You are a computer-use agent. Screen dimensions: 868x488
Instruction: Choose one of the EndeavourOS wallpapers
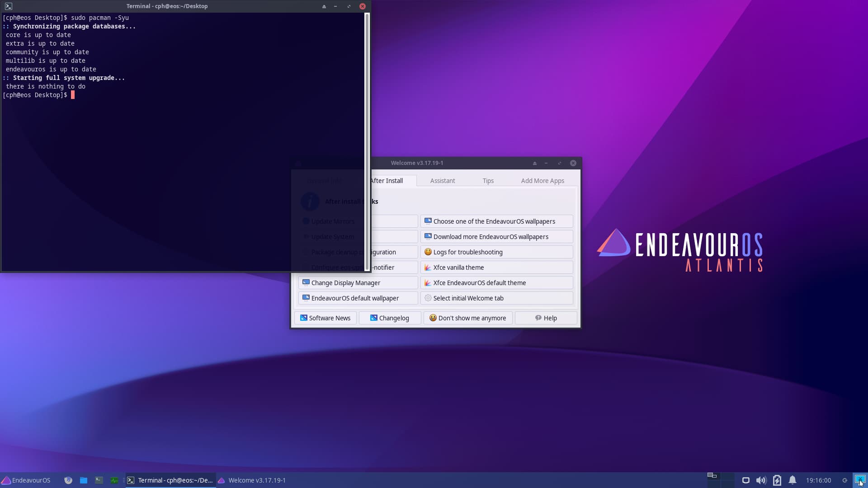point(497,221)
